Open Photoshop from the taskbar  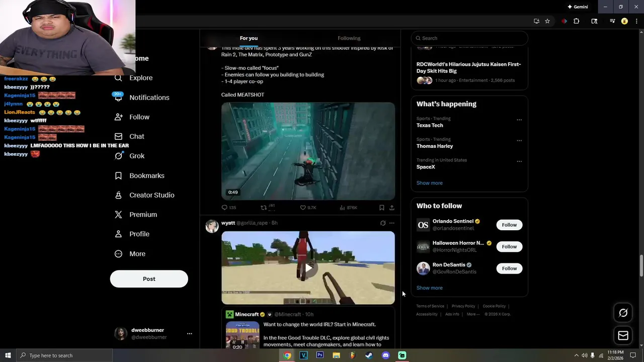(x=320, y=355)
